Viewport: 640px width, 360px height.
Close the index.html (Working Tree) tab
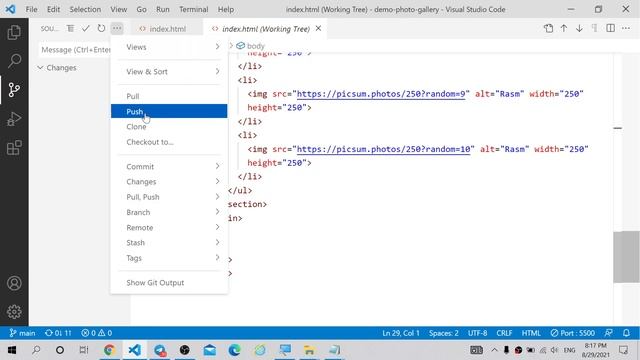coord(318,28)
